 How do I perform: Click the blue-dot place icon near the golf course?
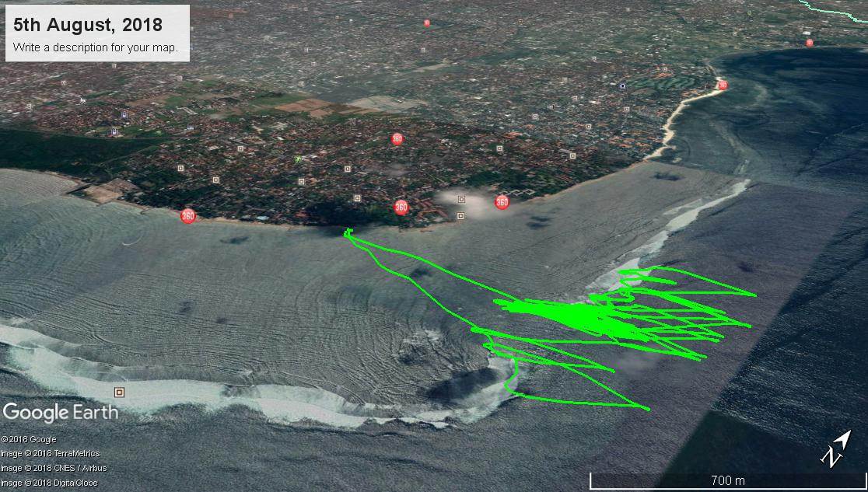622,85
